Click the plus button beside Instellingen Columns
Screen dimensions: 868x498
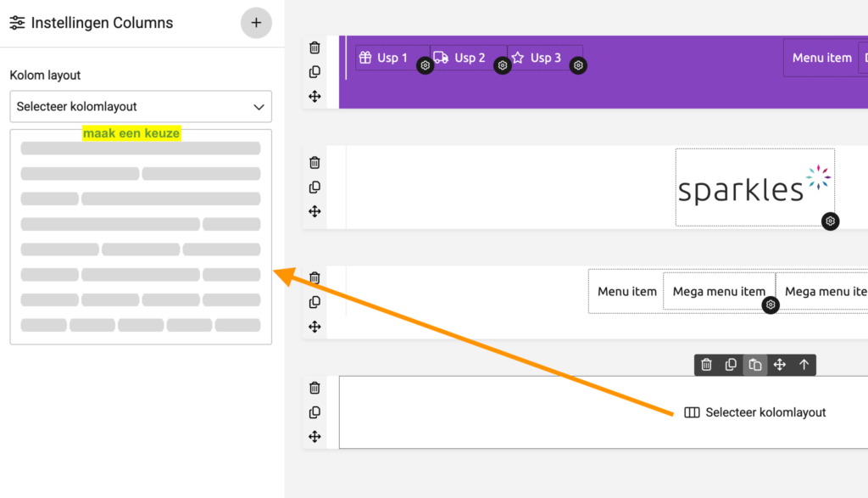256,23
